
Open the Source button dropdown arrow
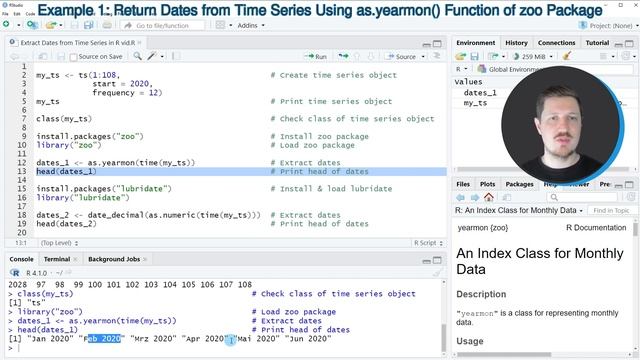pyautogui.click(x=423, y=56)
